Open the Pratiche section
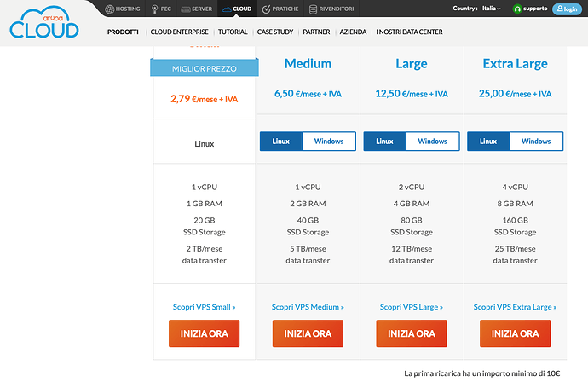The image size is (588, 382). click(x=280, y=9)
